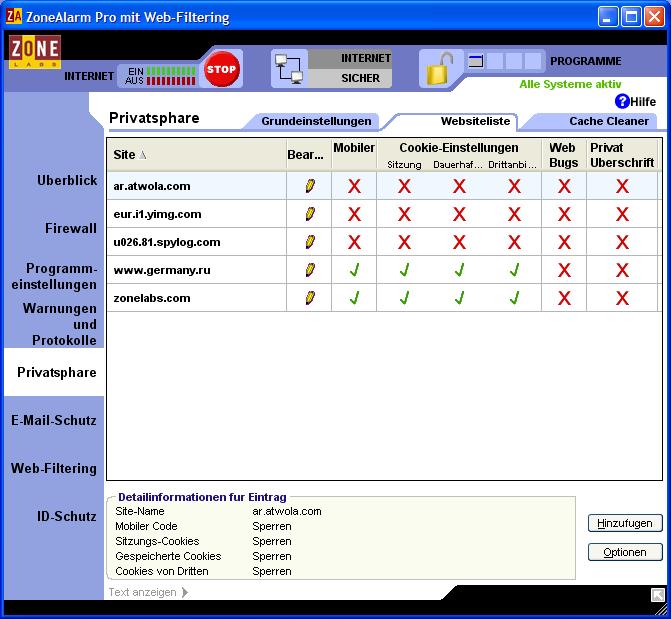
Task: Click pencil edit icon for u026.81.spylog.com
Action: (310, 242)
